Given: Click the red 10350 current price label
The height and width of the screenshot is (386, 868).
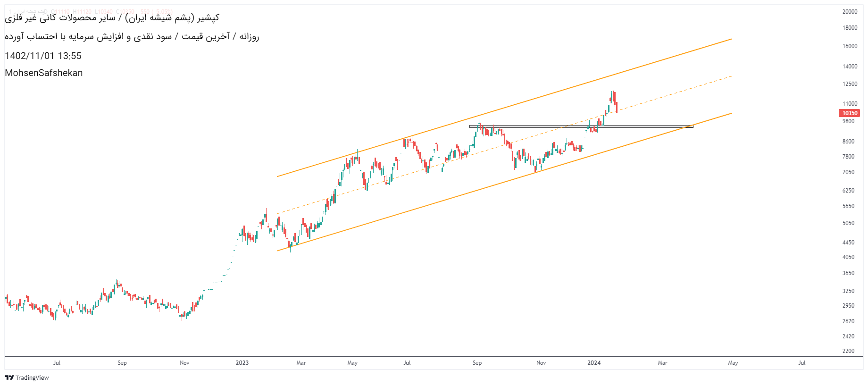Looking at the screenshot, I should (x=850, y=113).
